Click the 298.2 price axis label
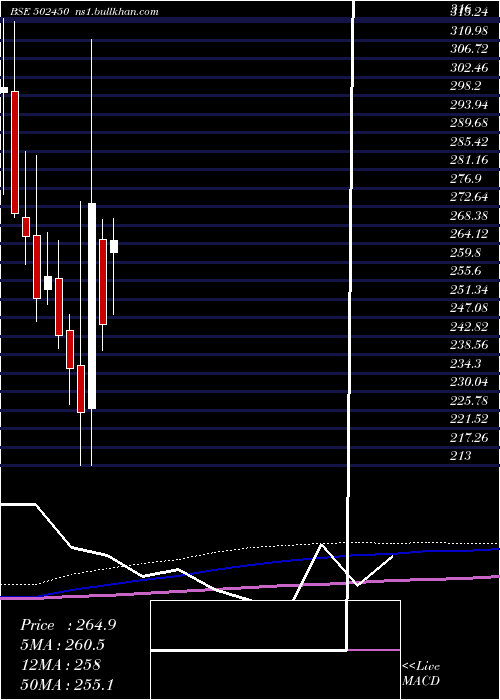Image resolution: width=500 pixels, height=700 pixels. coord(465,86)
